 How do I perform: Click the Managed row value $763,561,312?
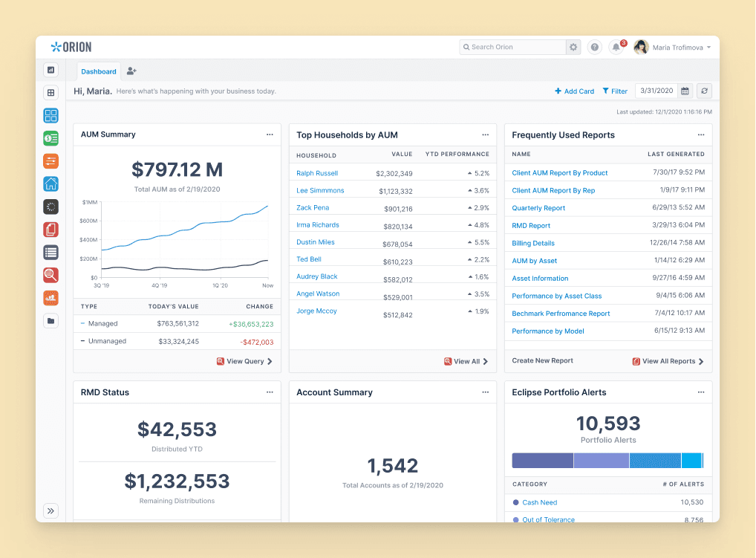point(178,324)
